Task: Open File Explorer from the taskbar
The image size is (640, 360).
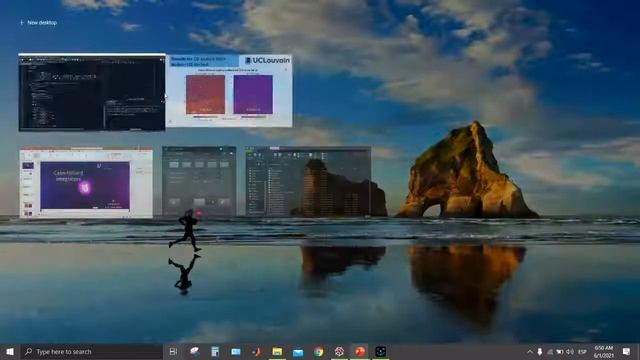Action: [x=277, y=351]
